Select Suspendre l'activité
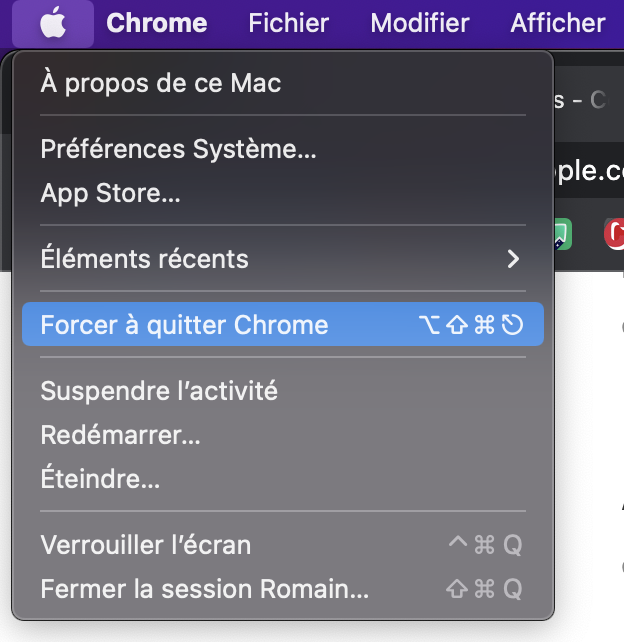Viewport: 624px width, 642px height. pos(159,391)
